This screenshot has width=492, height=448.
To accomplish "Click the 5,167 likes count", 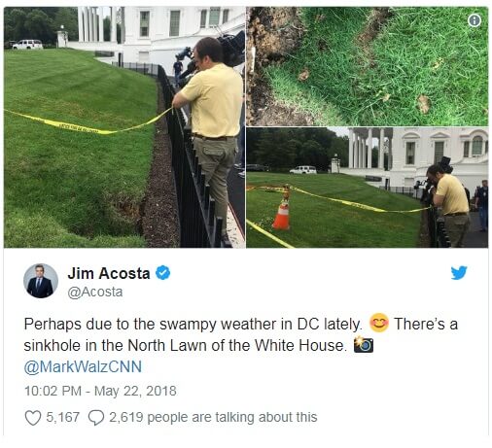I will click(x=62, y=417).
